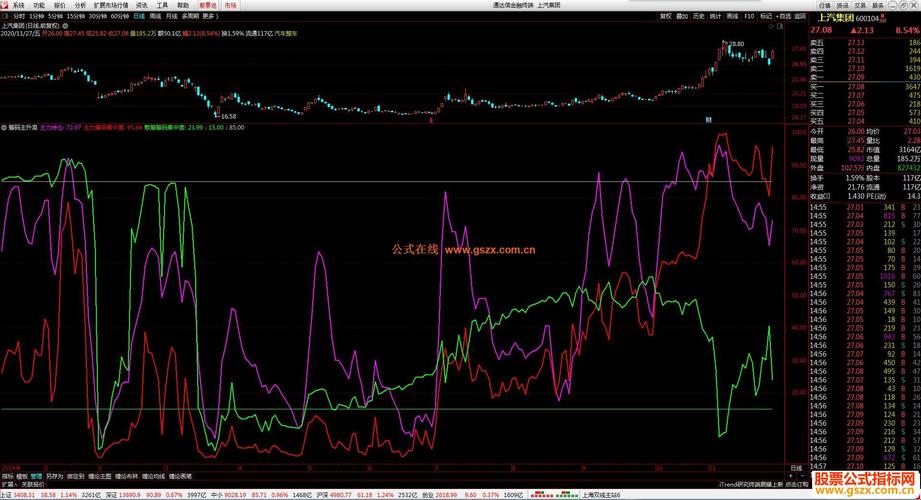Click 中小 index in status bar
Viewport: 921px width, 500px height.
pyautogui.click(x=217, y=495)
